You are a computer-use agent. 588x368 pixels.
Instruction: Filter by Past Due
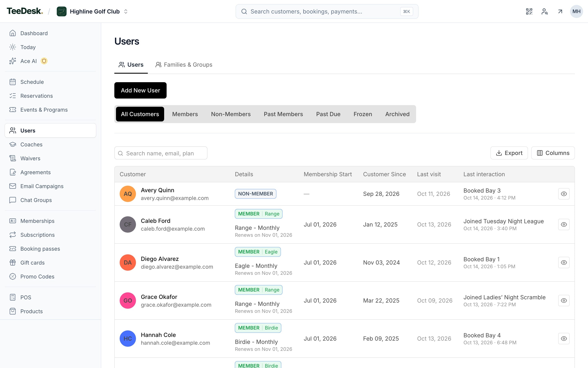tap(328, 114)
